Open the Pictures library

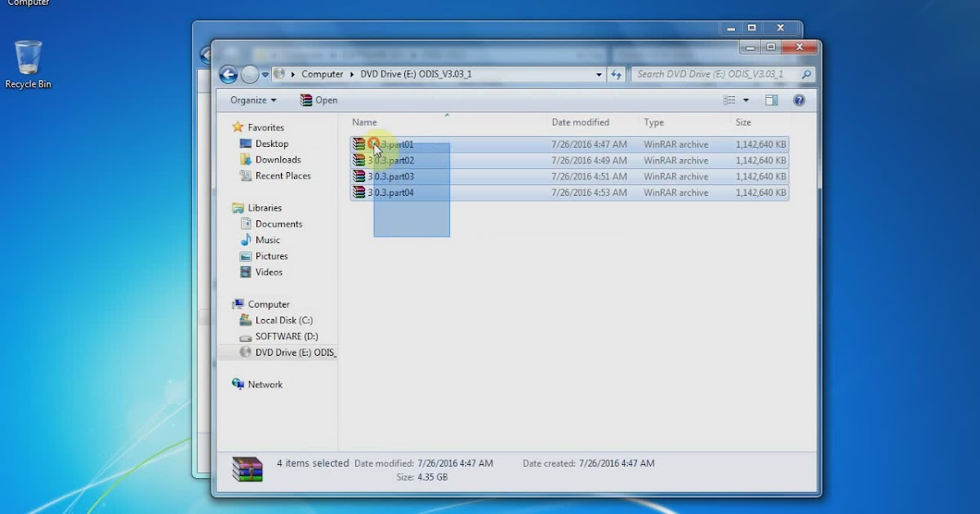pyautogui.click(x=272, y=256)
